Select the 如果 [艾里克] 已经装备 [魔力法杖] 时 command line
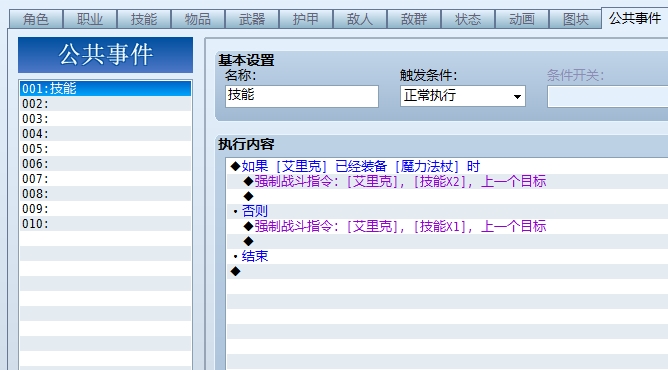Viewport: 668px width, 370px height. point(447,166)
